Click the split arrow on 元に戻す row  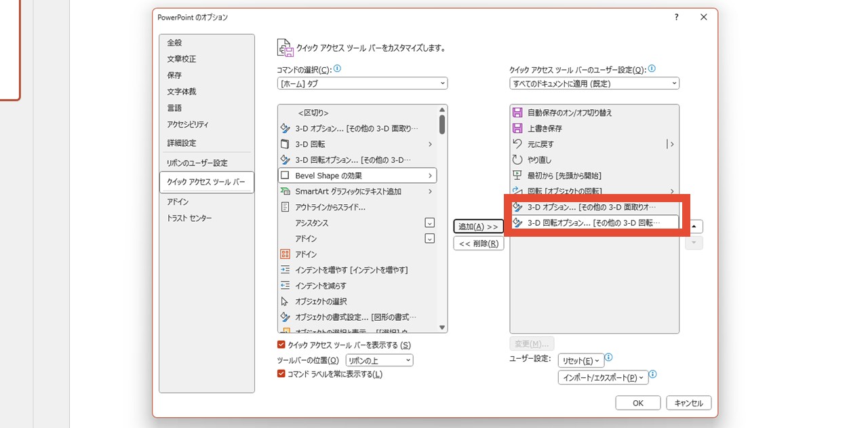click(x=671, y=144)
